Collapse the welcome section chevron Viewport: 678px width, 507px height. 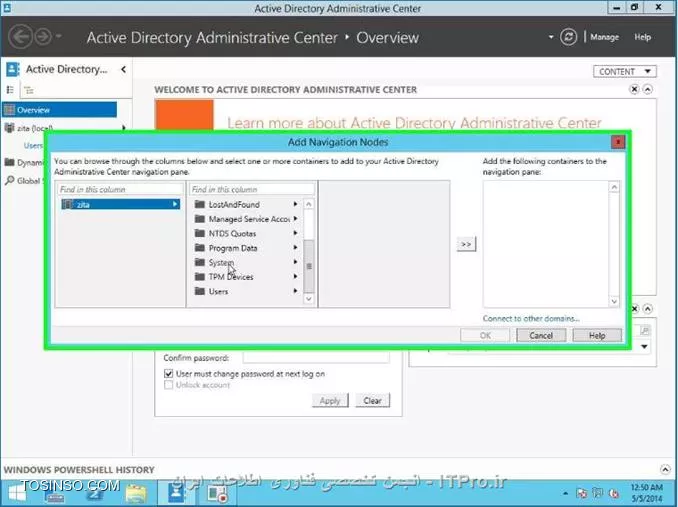pyautogui.click(x=647, y=89)
